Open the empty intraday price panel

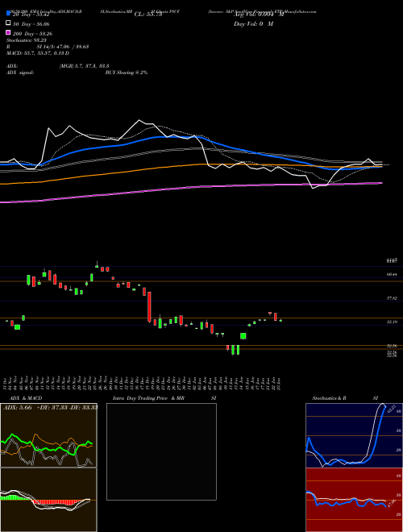[x=161, y=451]
